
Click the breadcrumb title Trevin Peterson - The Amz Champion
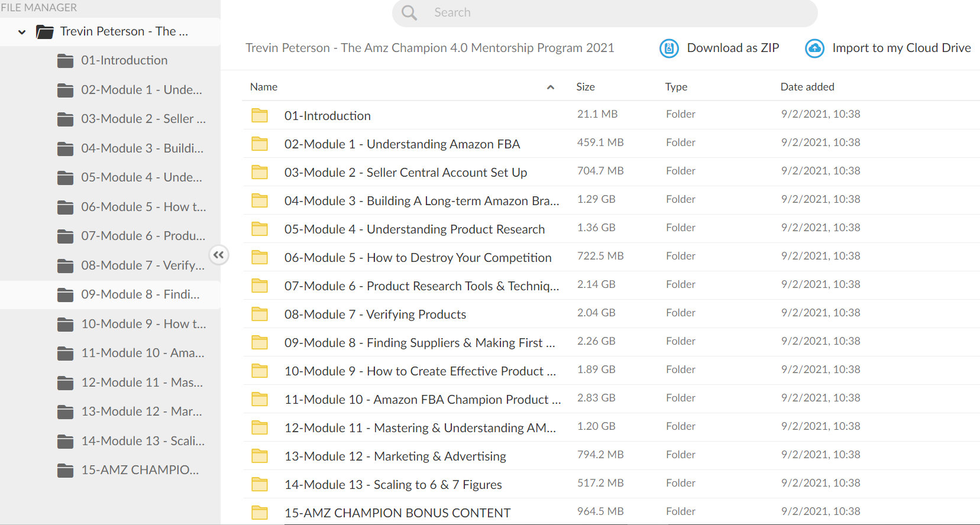point(430,48)
